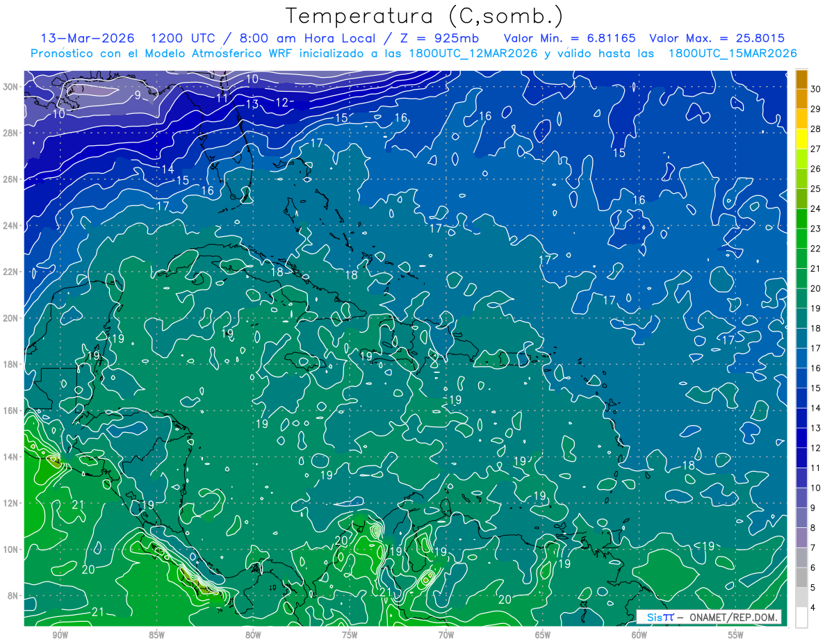
Task: Click the longitude axis label "55W"
Action: pyautogui.click(x=736, y=635)
